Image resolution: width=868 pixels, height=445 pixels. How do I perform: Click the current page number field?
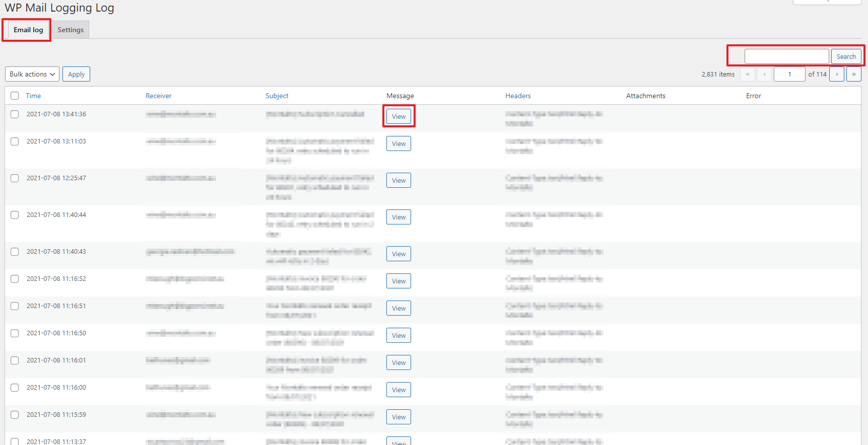789,74
